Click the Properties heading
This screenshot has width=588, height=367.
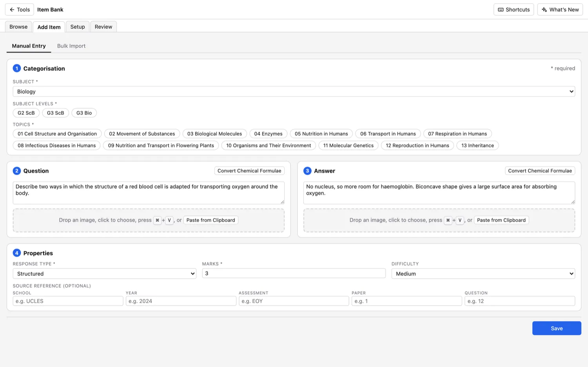38,253
